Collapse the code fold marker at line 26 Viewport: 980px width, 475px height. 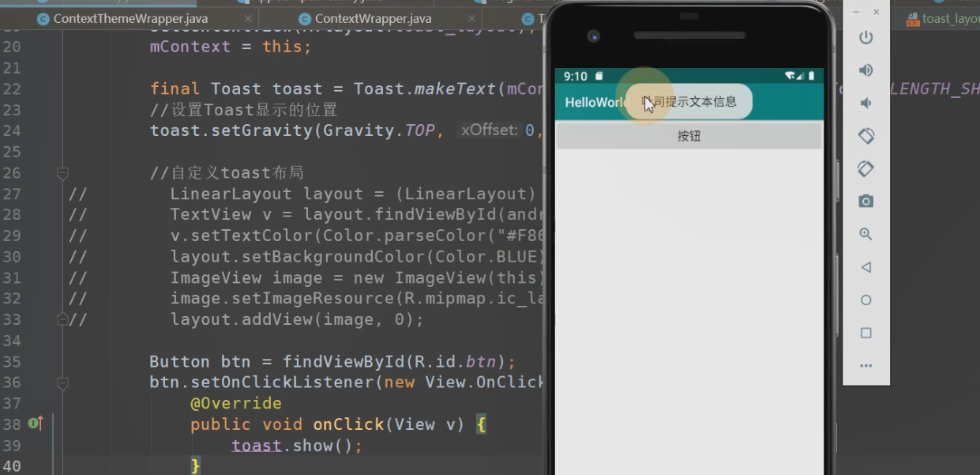[63, 172]
